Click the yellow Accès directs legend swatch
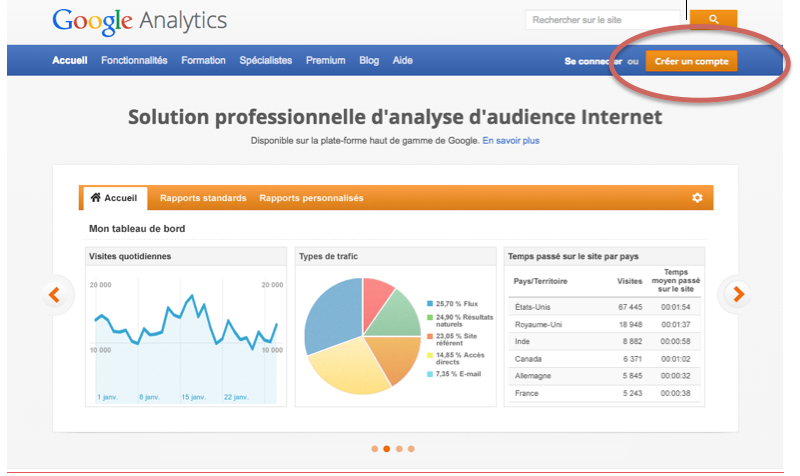This screenshot has width=800, height=476. tap(430, 355)
